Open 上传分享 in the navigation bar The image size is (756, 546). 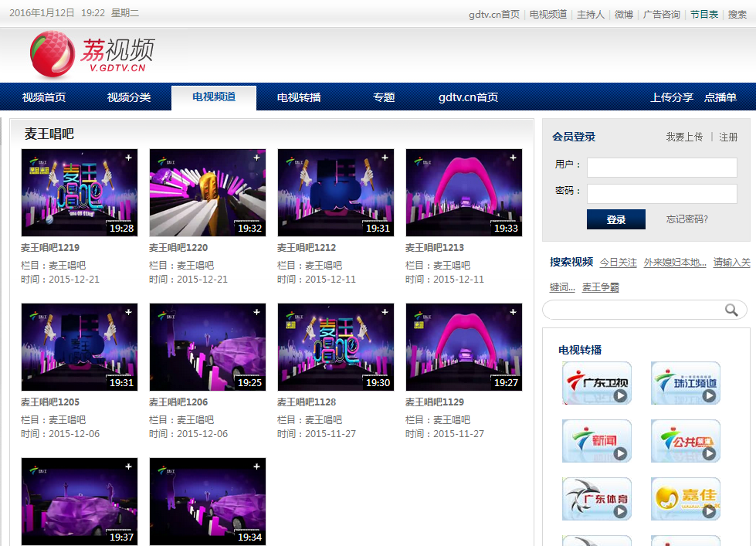point(672,97)
